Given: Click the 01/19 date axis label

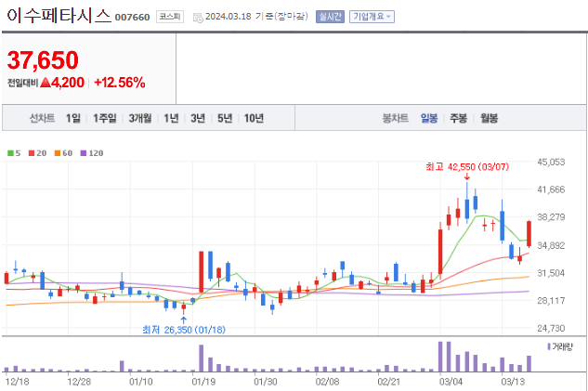Looking at the screenshot, I should click(x=203, y=382).
